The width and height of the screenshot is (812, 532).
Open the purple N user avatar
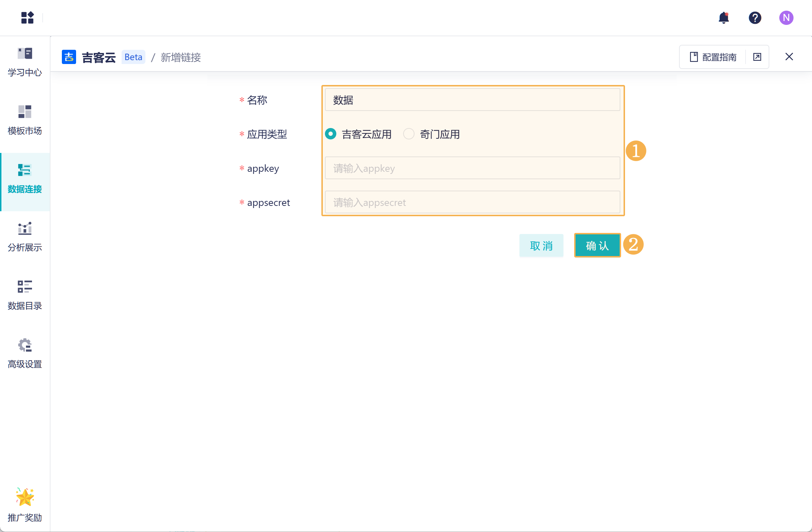tap(786, 18)
